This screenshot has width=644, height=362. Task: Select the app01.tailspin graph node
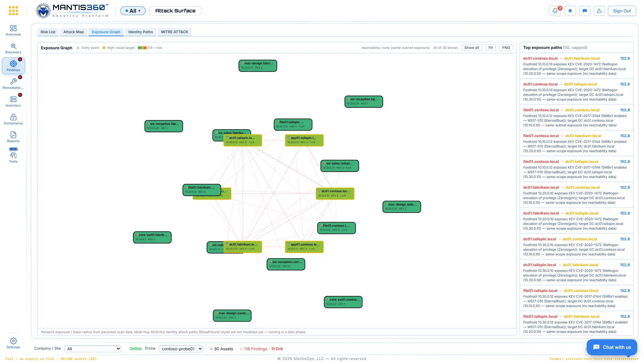click(304, 140)
